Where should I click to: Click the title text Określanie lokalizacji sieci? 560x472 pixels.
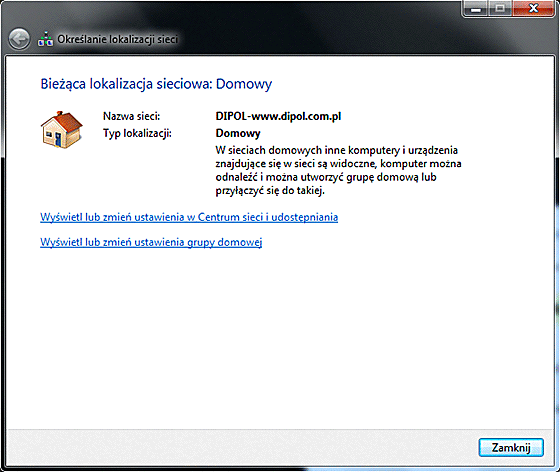pos(118,39)
